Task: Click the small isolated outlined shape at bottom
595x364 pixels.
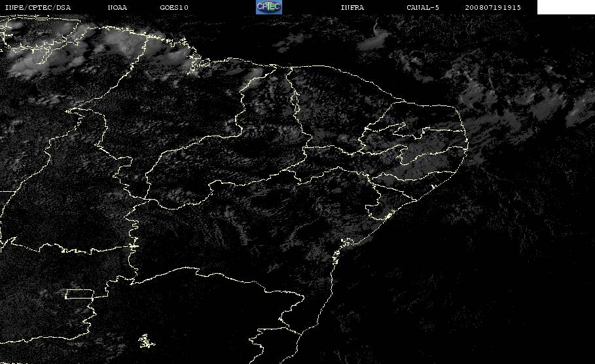Action: click(x=146, y=341)
